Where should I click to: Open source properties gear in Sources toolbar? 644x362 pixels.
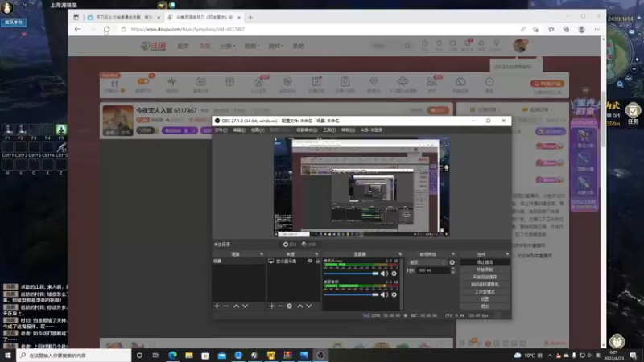[290, 306]
